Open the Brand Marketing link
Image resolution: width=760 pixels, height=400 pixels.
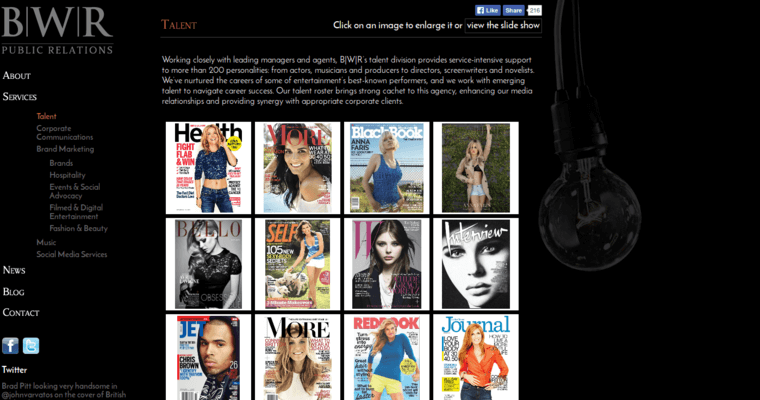tap(65, 149)
